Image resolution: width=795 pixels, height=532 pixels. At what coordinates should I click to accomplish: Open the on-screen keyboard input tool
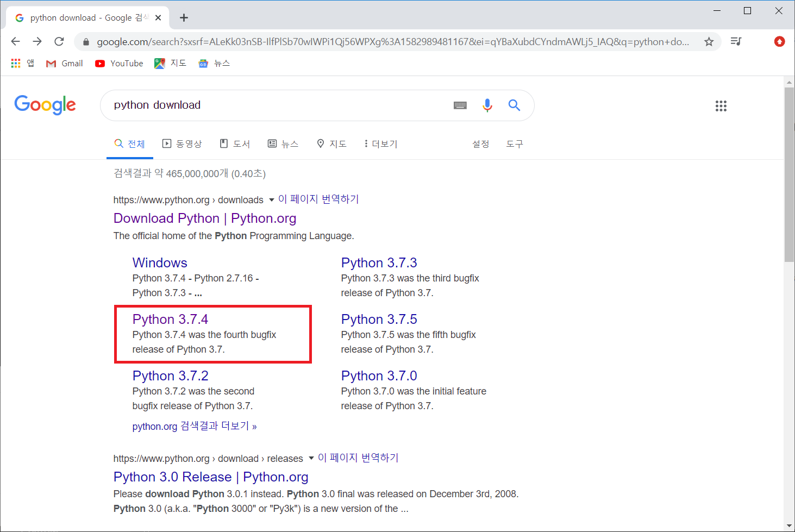pyautogui.click(x=460, y=105)
